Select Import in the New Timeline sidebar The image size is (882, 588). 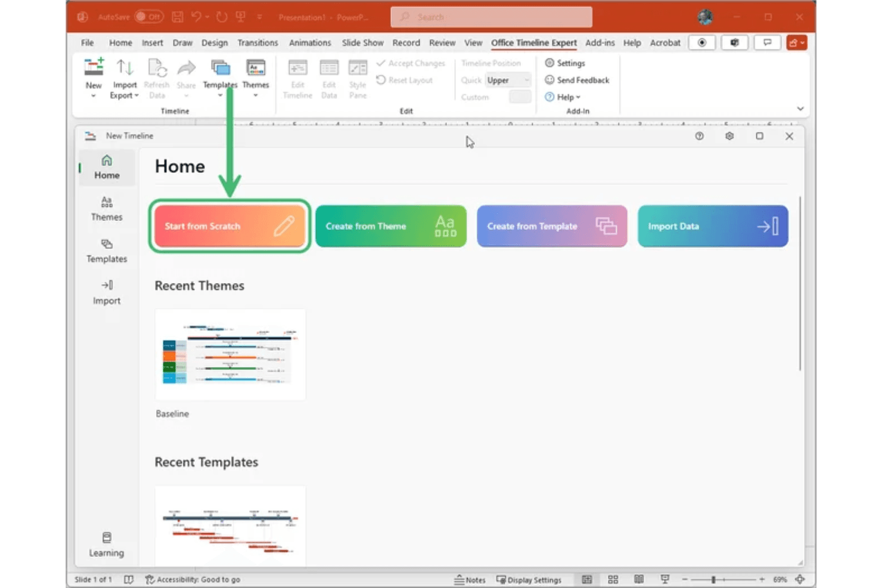[107, 293]
